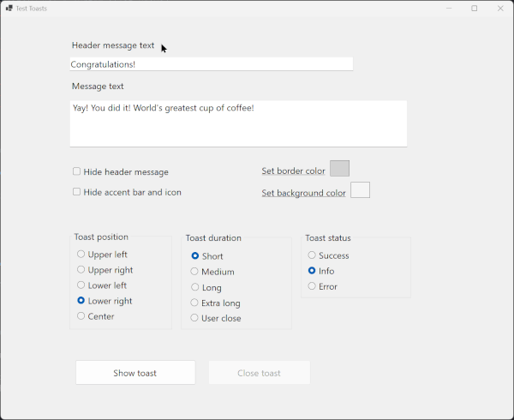Select Upper left toast position
This screenshot has height=420, width=514.
[81, 254]
